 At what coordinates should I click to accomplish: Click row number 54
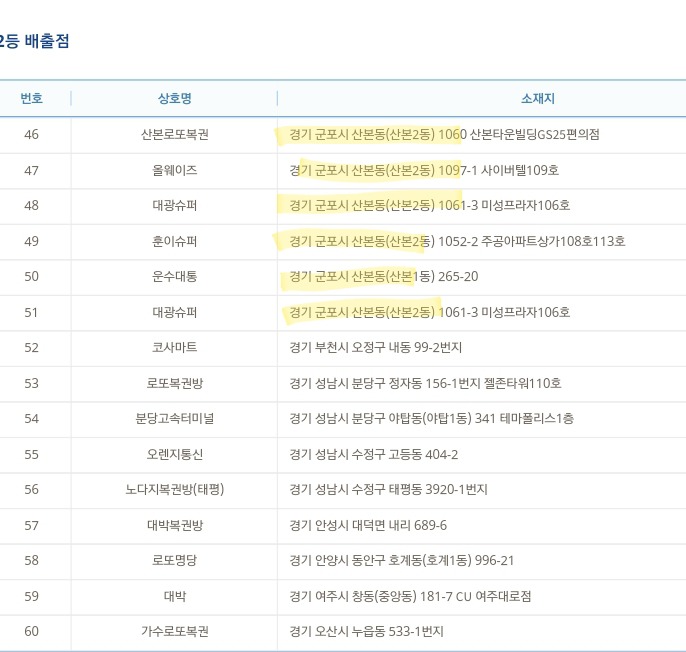[x=32, y=419]
